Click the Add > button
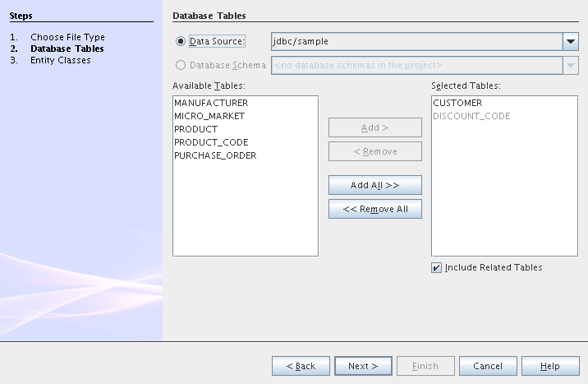Screen dimensions: 588x384 click(375, 127)
